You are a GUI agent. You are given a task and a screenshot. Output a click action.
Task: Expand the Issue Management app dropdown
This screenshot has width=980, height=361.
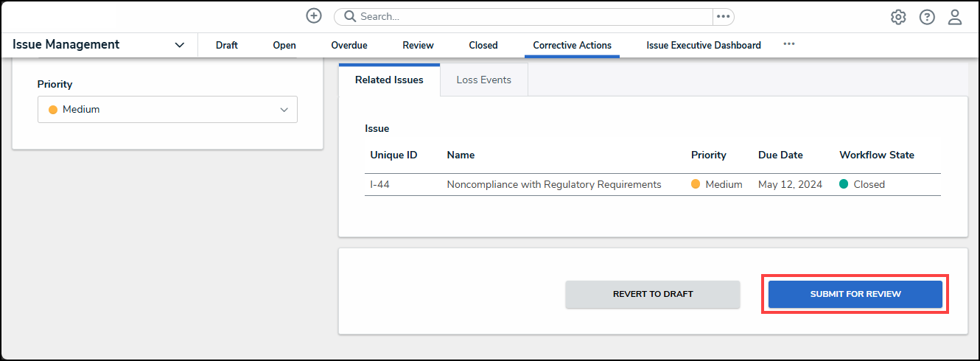coord(180,45)
